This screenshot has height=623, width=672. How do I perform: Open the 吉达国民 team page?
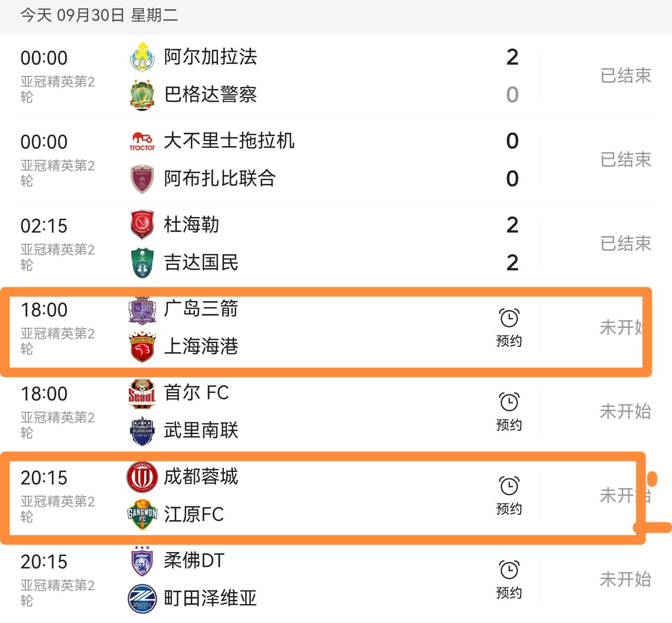[x=201, y=263]
